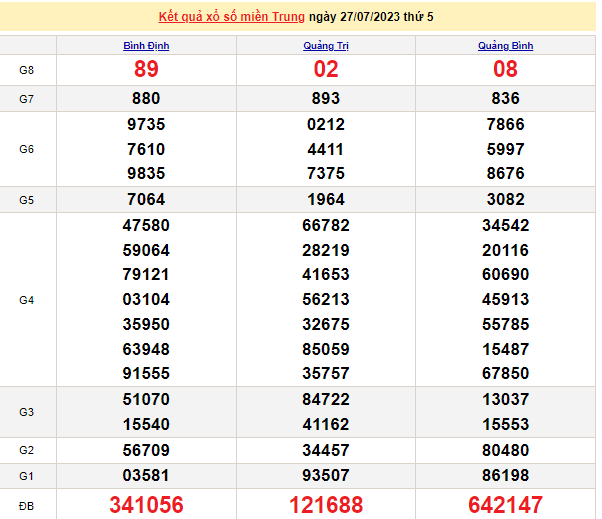The width and height of the screenshot is (602, 519).
Task: Click the G5 number 1964
Action: (326, 199)
